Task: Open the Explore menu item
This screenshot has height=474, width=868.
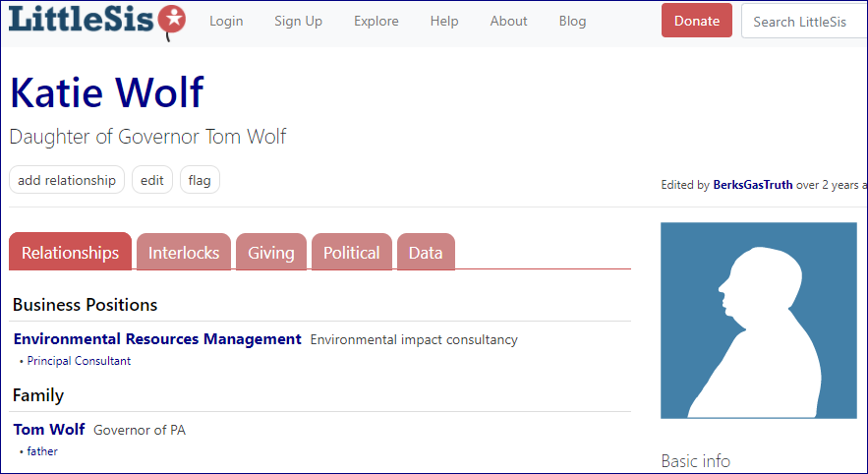Action: pos(376,21)
